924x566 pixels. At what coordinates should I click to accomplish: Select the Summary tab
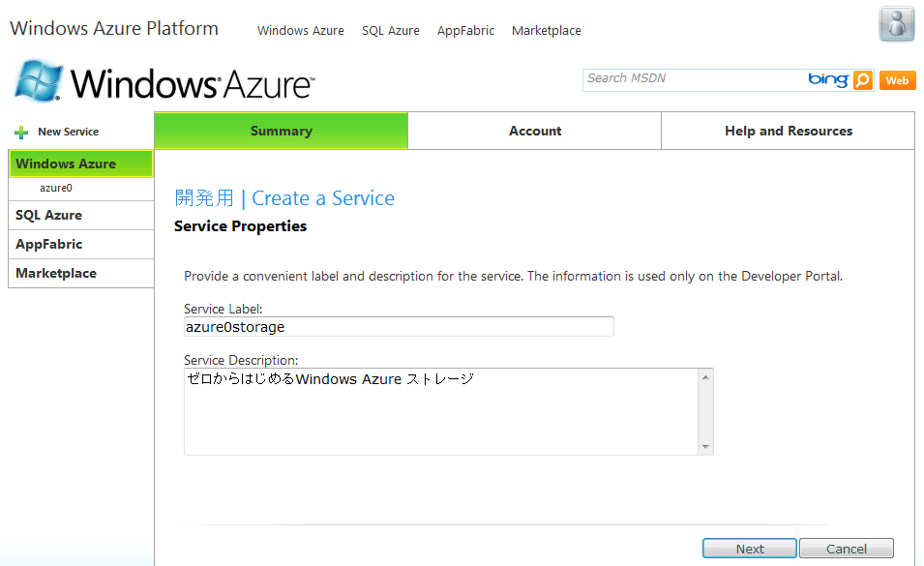pyautogui.click(x=282, y=131)
